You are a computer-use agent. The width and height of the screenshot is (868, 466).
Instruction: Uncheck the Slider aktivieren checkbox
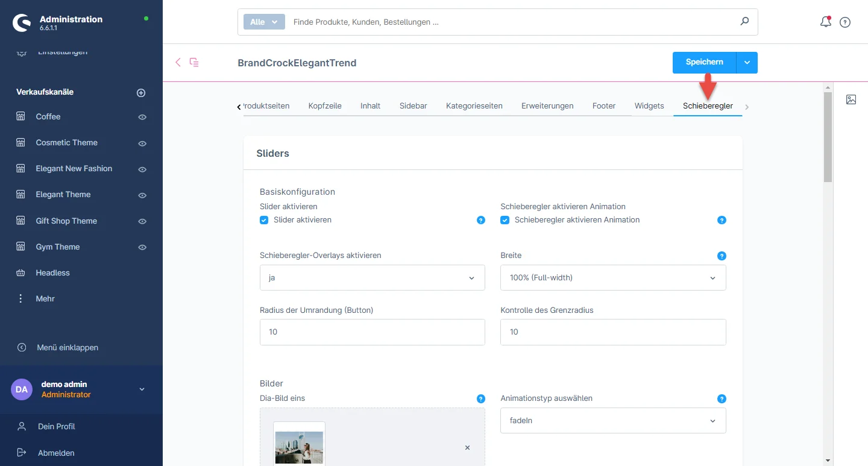[x=264, y=220]
